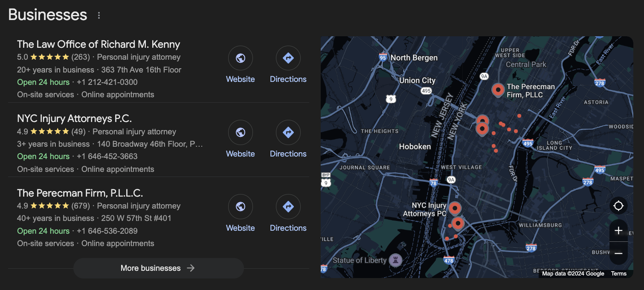644x290 pixels.
Task: Click address 363 7th Ave 16th Floor
Action: (x=141, y=70)
